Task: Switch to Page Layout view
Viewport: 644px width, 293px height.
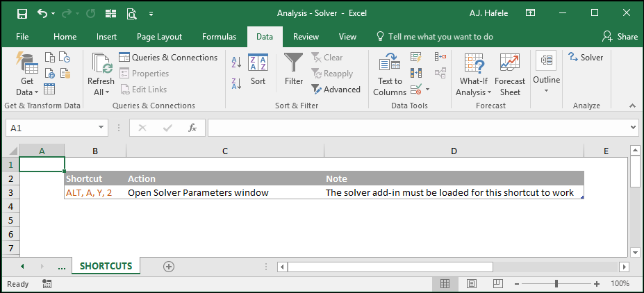Action: 472,283
